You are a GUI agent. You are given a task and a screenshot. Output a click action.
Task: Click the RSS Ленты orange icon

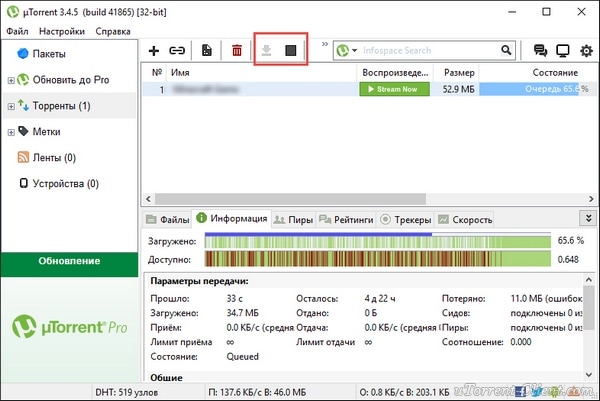pos(23,157)
